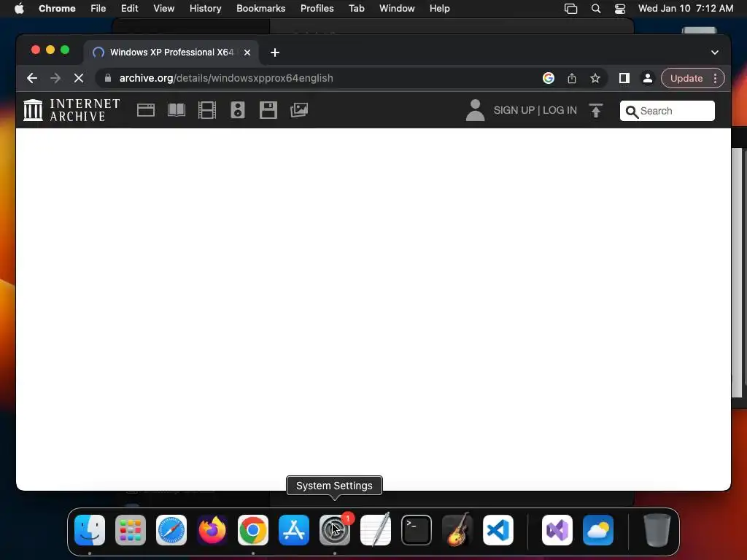Open Finder from the Dock
This screenshot has height=560, width=747.
pos(90,530)
